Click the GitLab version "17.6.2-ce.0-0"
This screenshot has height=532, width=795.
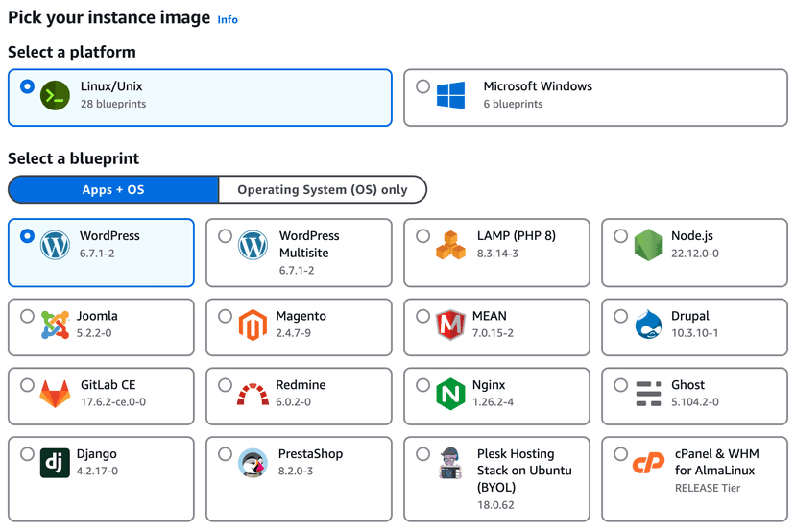[113, 402]
